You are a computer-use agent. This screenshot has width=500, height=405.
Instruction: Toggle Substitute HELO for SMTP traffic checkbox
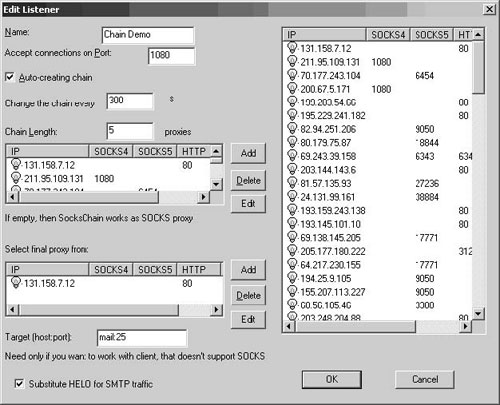pos(19,384)
